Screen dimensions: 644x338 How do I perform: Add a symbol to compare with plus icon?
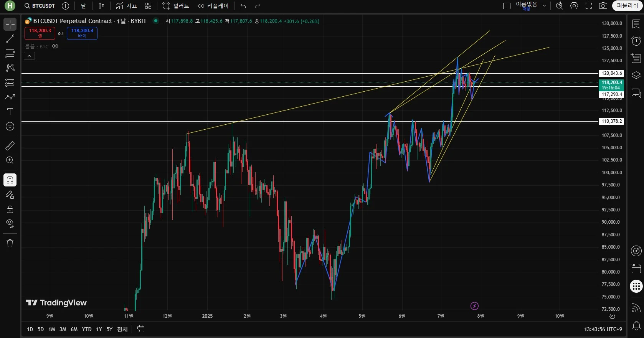[x=65, y=6]
